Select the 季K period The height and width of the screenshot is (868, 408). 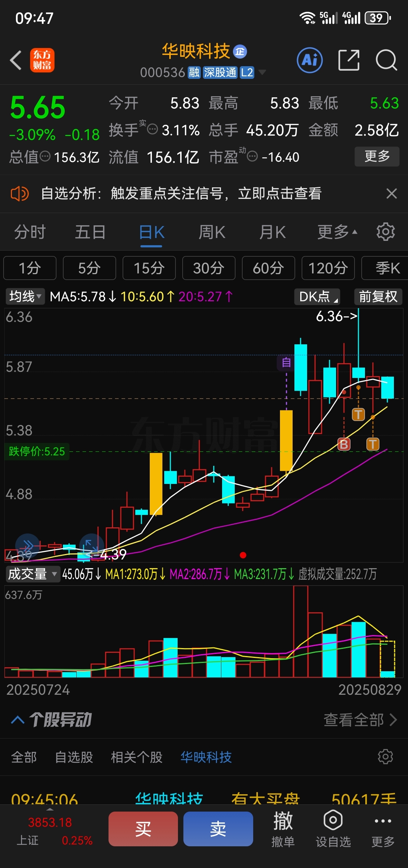(x=386, y=268)
